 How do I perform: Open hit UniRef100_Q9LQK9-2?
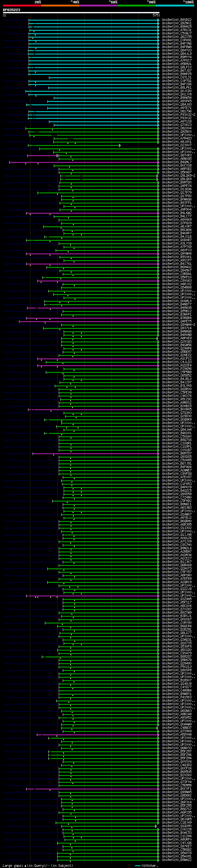point(179,176)
